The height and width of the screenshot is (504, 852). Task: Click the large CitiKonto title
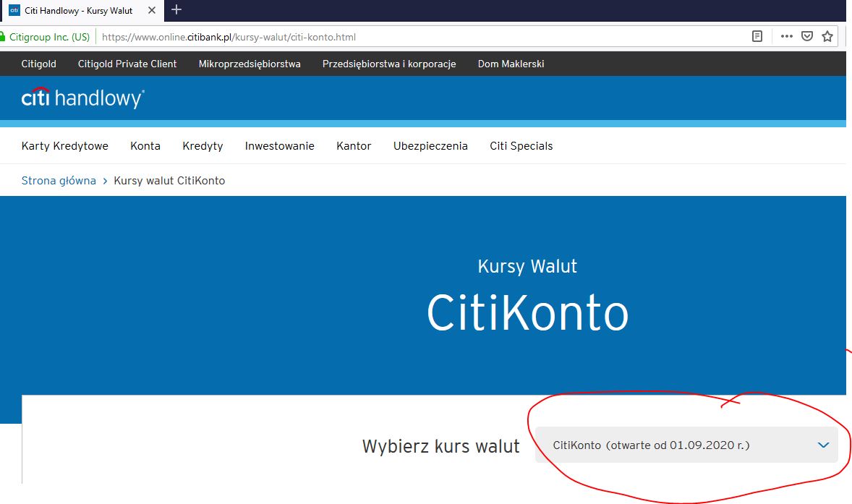pos(527,312)
